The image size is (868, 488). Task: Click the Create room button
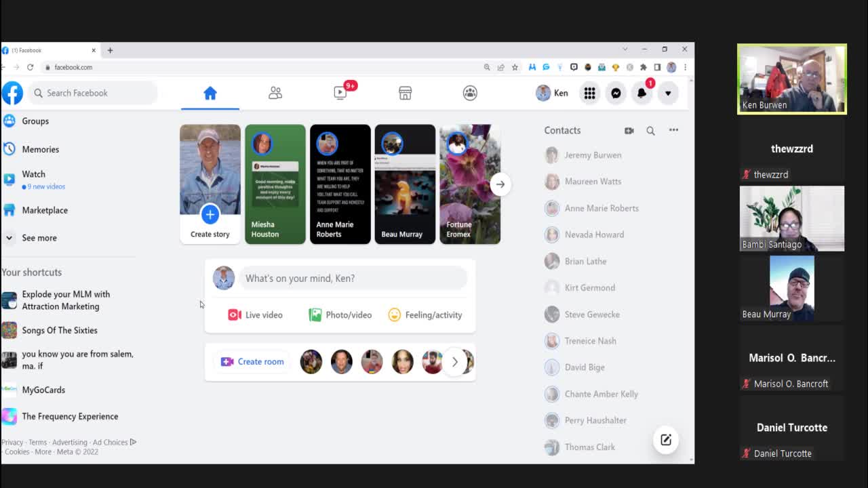(x=252, y=362)
